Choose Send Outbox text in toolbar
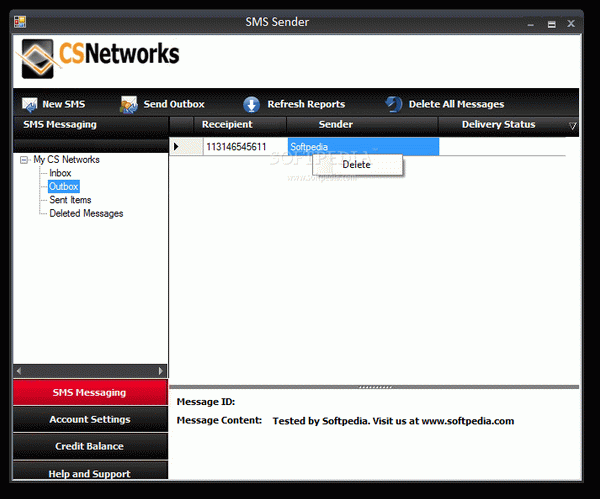600x499 pixels. click(x=174, y=104)
